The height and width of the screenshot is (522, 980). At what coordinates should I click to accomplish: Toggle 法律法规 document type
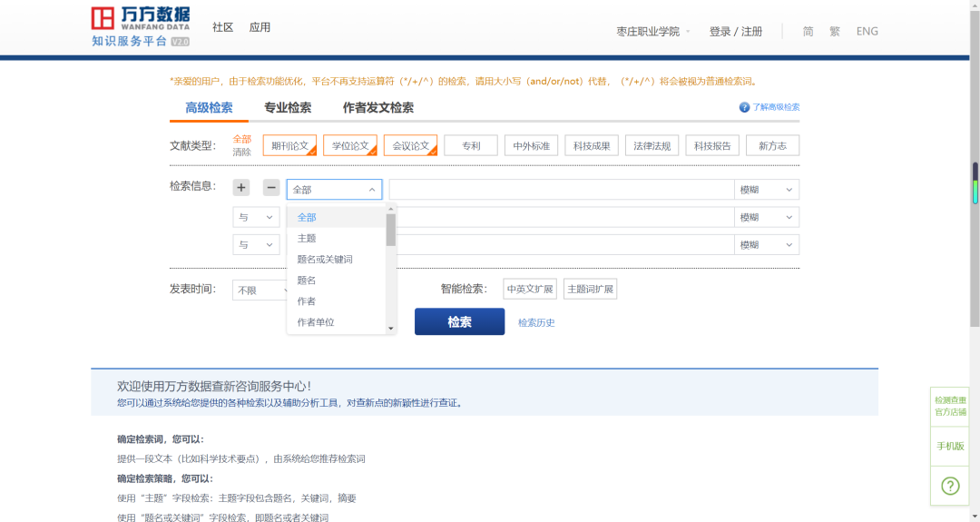pos(652,145)
